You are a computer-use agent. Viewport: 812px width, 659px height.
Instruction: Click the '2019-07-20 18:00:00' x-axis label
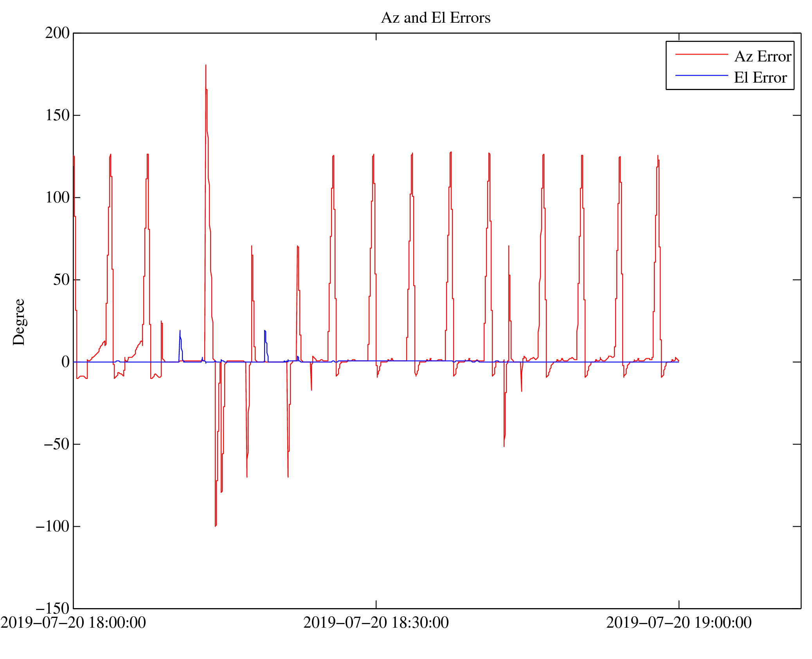(x=73, y=623)
